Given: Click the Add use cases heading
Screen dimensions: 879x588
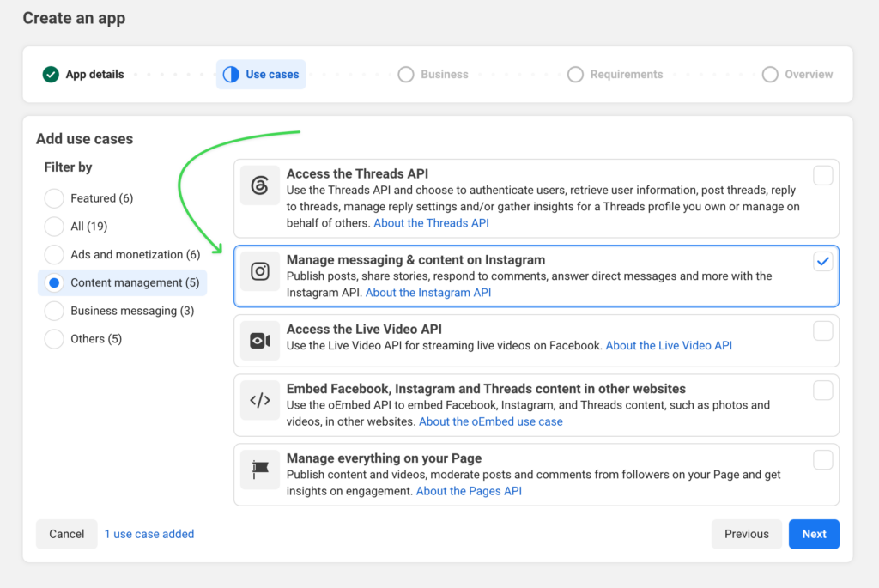Looking at the screenshot, I should [x=85, y=139].
